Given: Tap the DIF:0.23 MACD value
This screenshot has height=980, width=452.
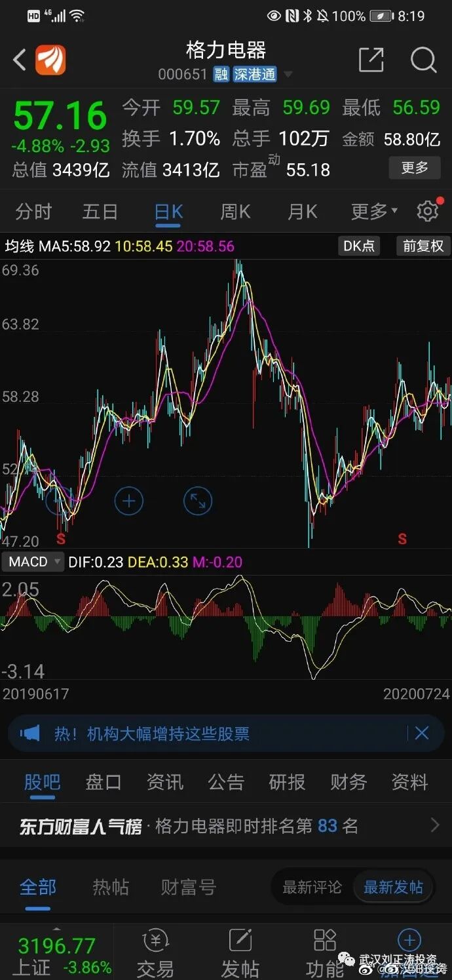Looking at the screenshot, I should click(96, 562).
